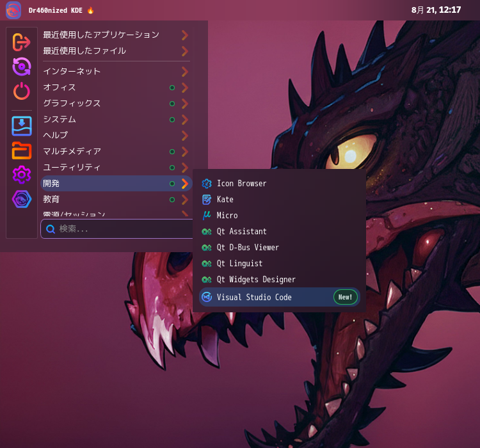The image size is (480, 448).
Task: Open the ユーティリティ menu category
Action: tap(116, 167)
